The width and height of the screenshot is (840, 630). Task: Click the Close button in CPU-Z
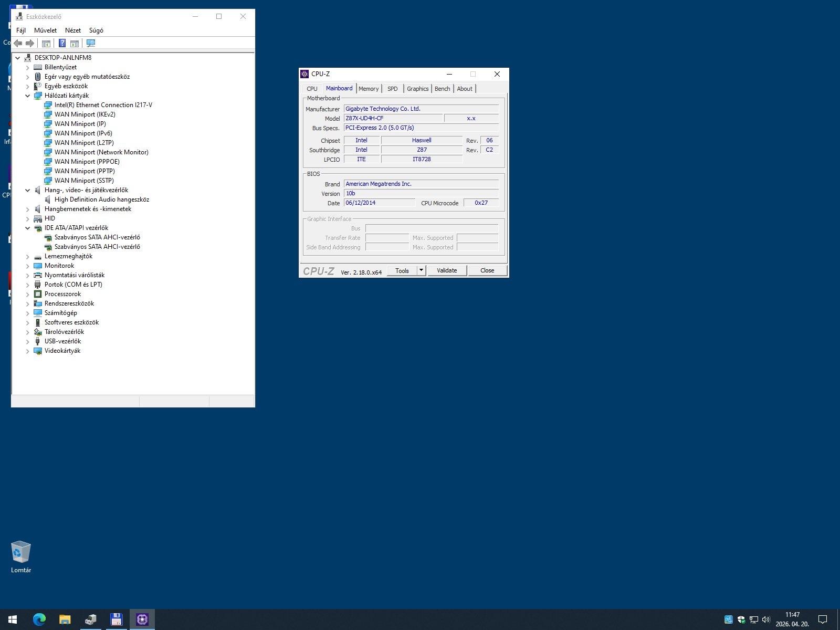coord(487,270)
